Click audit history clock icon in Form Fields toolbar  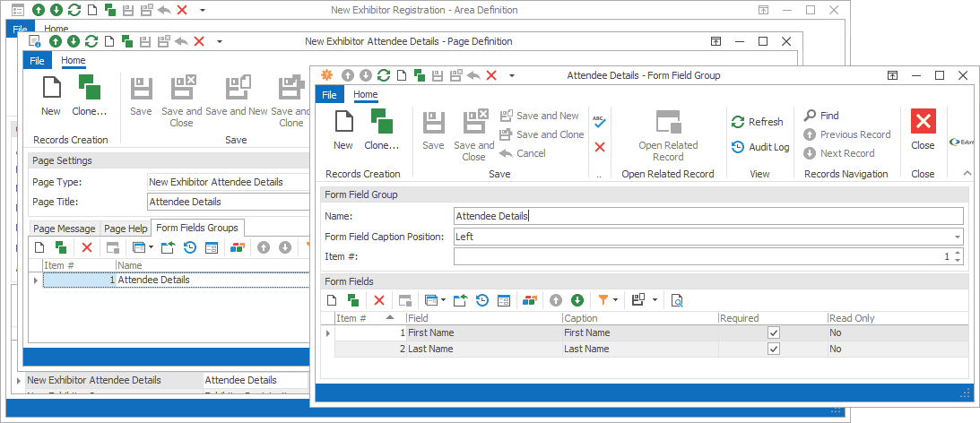pos(481,300)
